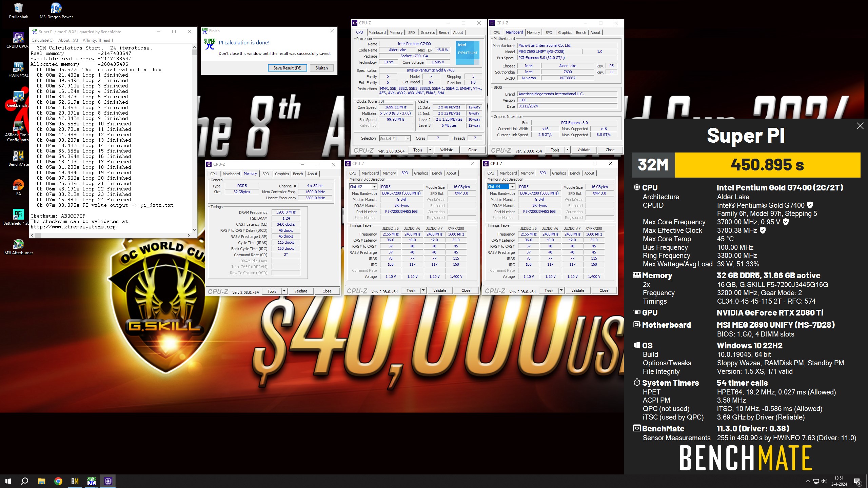Open HWiNFO64 desktop shortcut
Image resolution: width=868 pixels, height=488 pixels.
tap(18, 69)
